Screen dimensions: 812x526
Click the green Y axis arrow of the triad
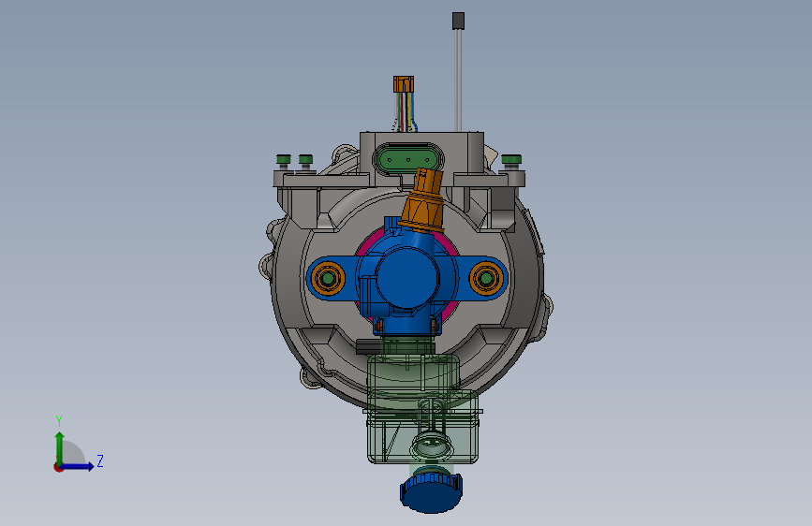(x=59, y=447)
